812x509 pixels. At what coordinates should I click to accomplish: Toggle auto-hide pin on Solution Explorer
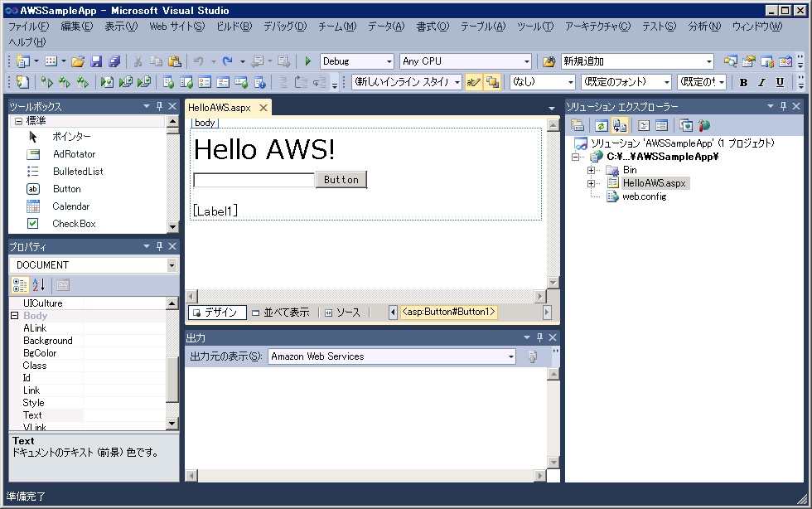click(x=783, y=106)
